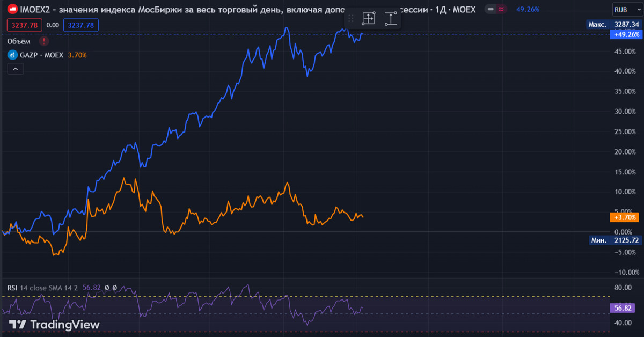Select the measure tool with crosshair square icon
The width and height of the screenshot is (644, 337).
pyautogui.click(x=368, y=19)
